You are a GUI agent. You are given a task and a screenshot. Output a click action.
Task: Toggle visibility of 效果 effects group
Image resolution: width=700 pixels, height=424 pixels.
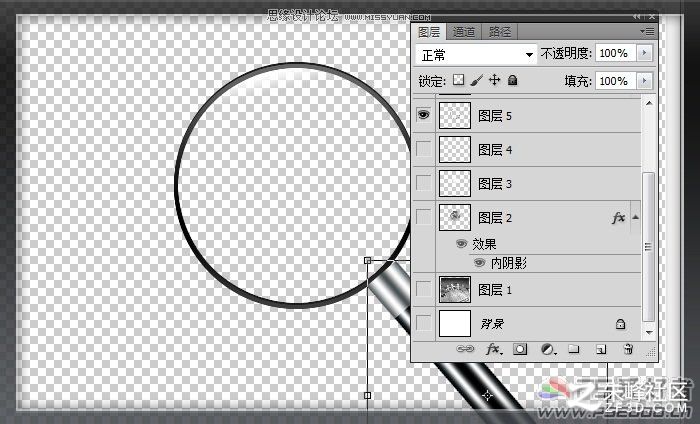tap(461, 244)
